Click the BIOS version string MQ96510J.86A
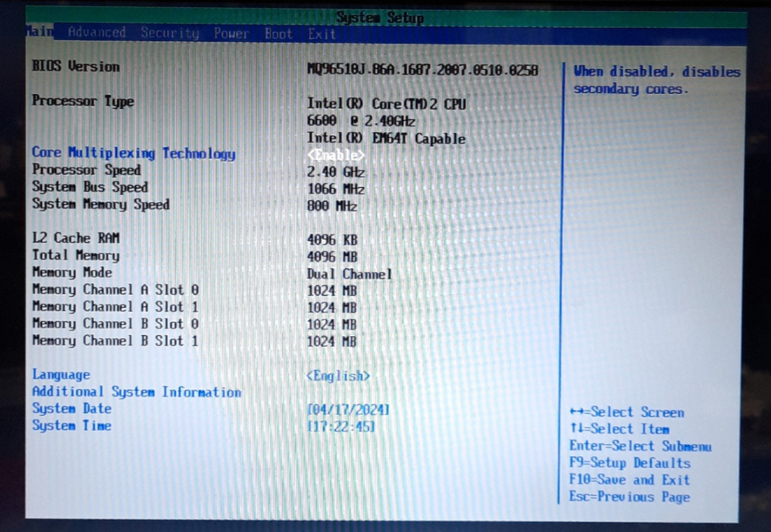Screen dimensions: 771x532 pyautogui.click(x=423, y=70)
